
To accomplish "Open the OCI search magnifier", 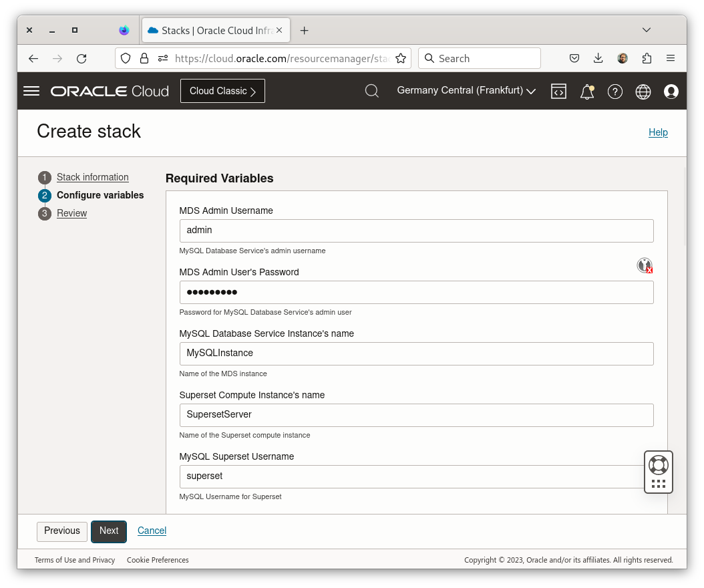I will pyautogui.click(x=372, y=91).
